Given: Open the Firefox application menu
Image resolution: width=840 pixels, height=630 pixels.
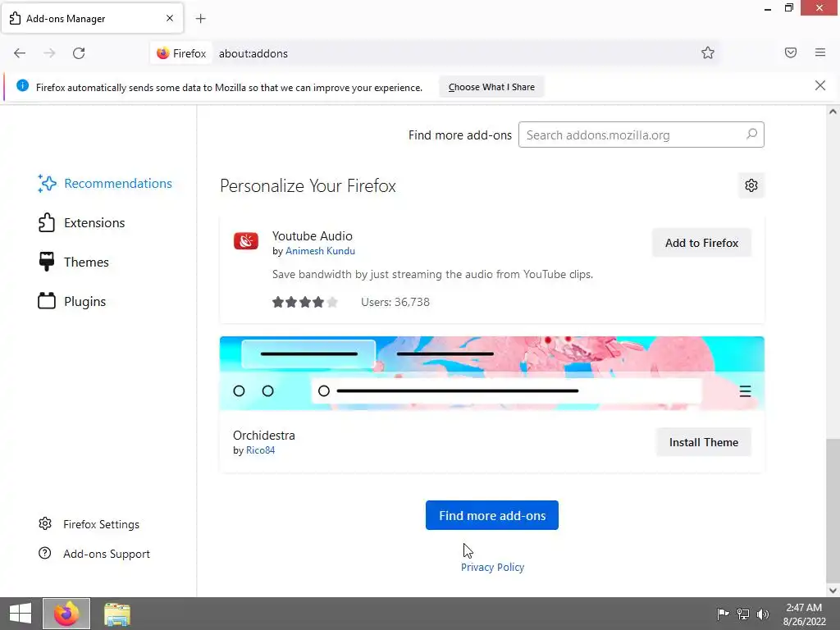Looking at the screenshot, I should (819, 52).
